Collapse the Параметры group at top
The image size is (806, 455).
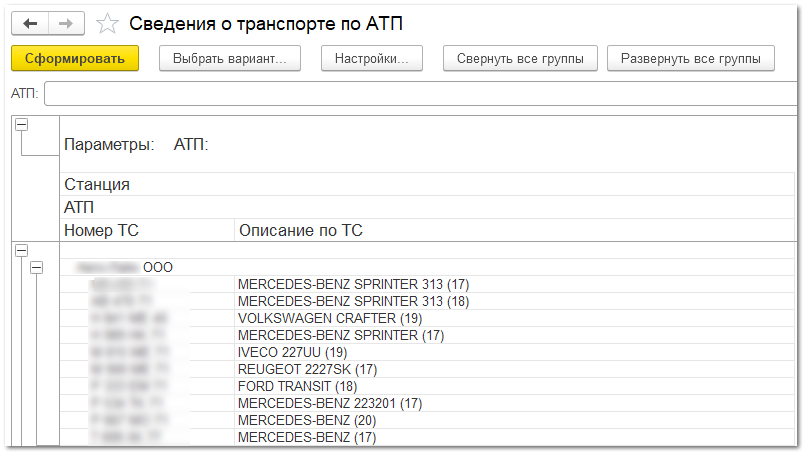(x=21, y=125)
